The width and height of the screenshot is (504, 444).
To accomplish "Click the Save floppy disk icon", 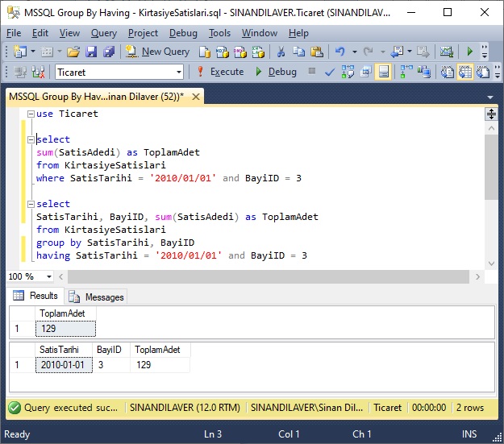I will pyautogui.click(x=91, y=52).
